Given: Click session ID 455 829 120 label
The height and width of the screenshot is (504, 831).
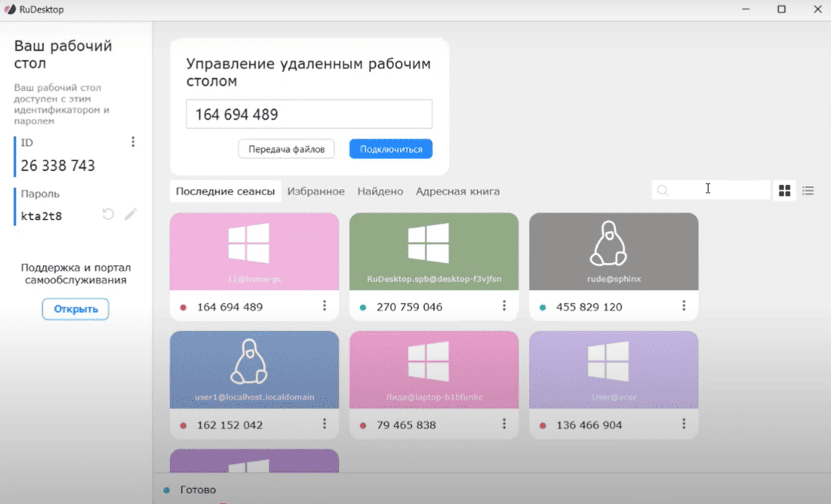Looking at the screenshot, I should 589,307.
